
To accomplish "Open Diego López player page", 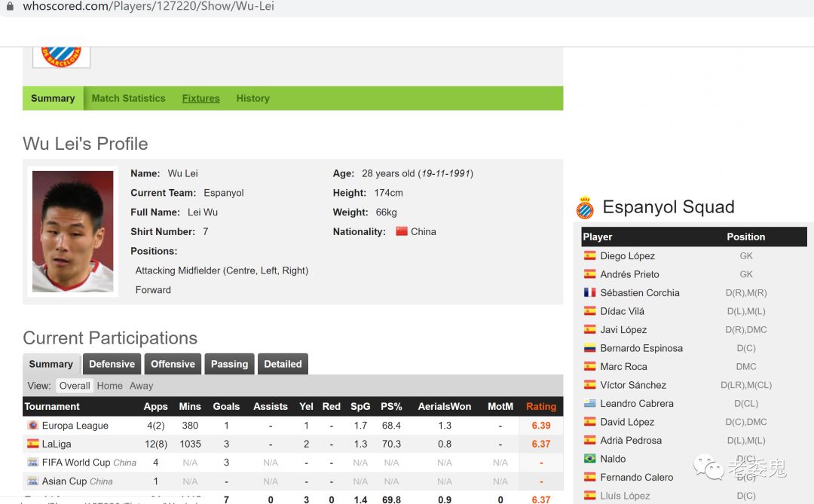I will tap(627, 255).
